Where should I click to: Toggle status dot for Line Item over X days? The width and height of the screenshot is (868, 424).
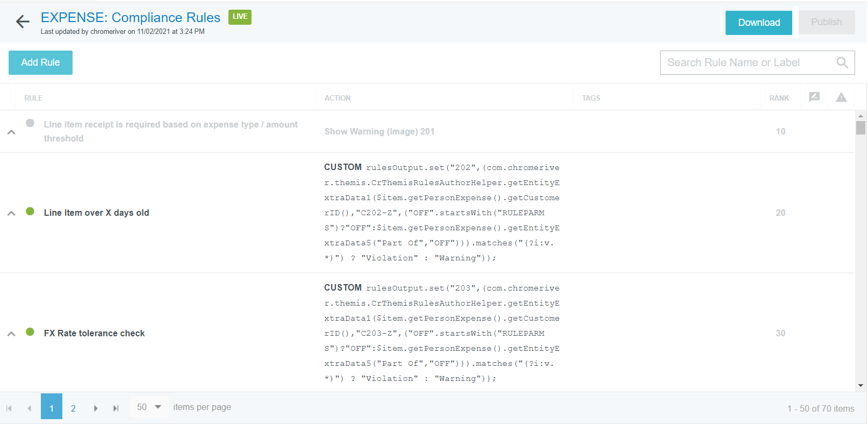click(30, 211)
